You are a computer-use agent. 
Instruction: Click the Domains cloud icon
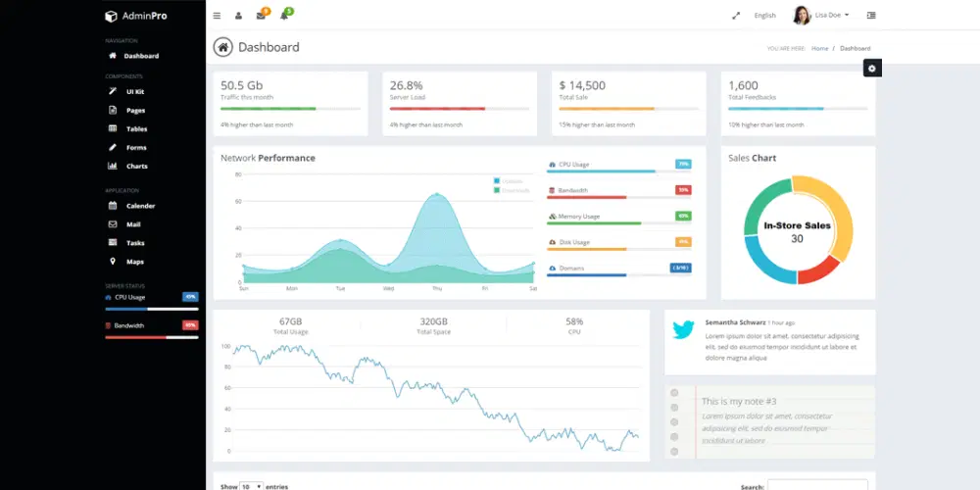point(552,269)
